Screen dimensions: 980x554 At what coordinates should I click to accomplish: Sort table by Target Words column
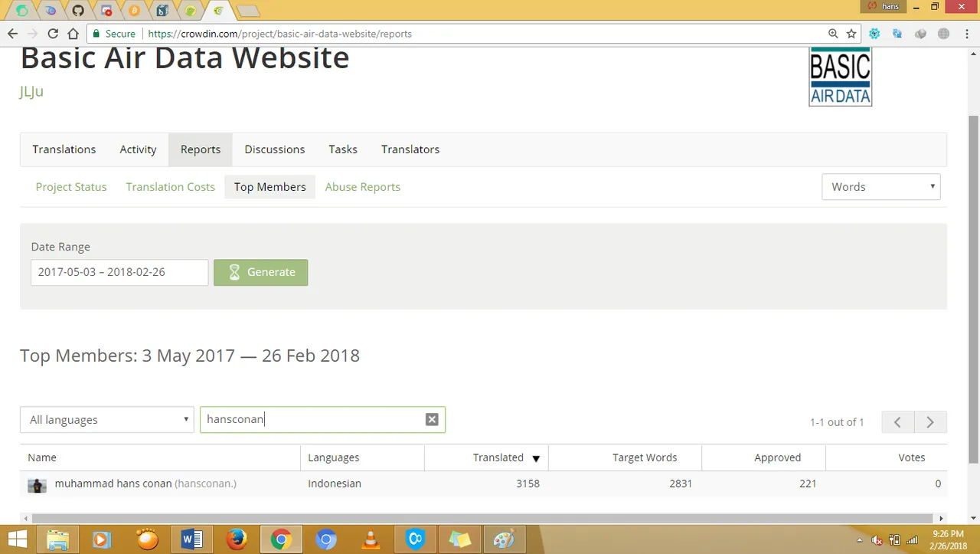[626, 457]
